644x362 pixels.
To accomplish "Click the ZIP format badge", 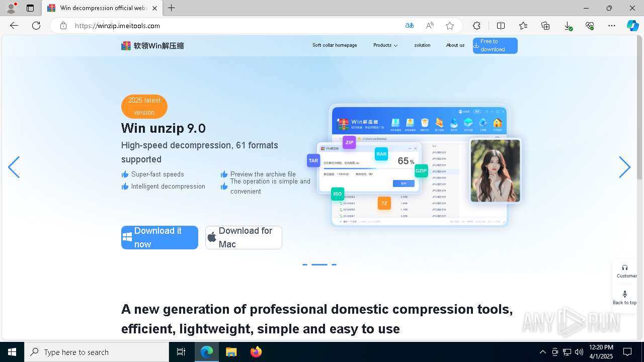I will tap(349, 143).
